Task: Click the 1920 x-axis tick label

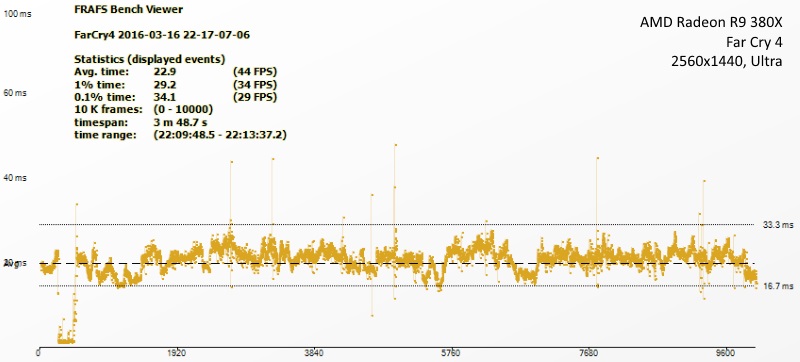Action: click(x=177, y=353)
